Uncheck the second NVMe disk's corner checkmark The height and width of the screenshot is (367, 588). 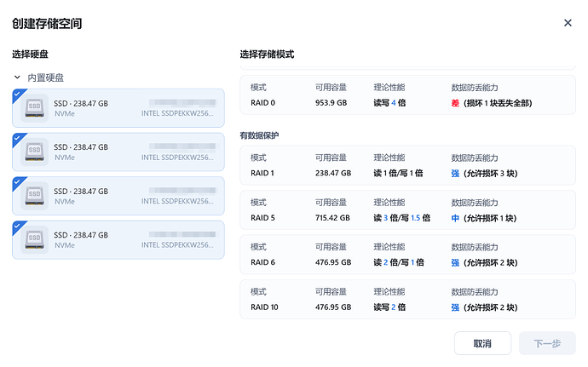[18, 137]
